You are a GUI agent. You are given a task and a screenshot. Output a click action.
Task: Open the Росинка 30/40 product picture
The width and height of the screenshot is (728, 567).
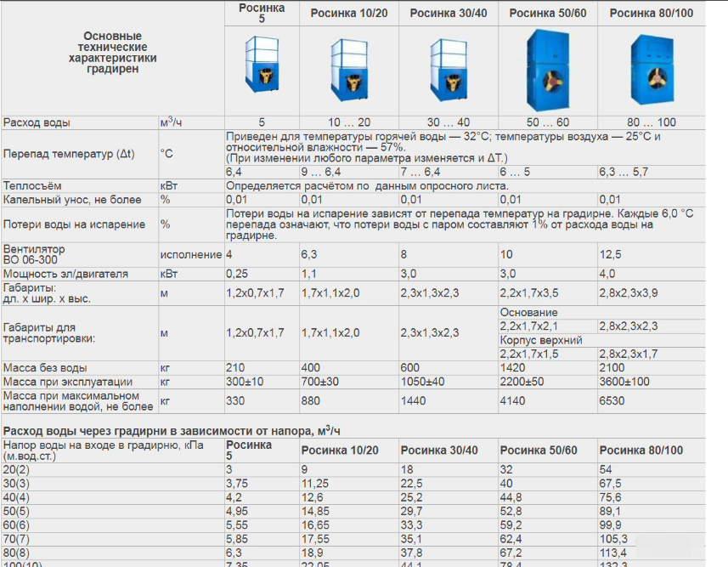pyautogui.click(x=448, y=69)
